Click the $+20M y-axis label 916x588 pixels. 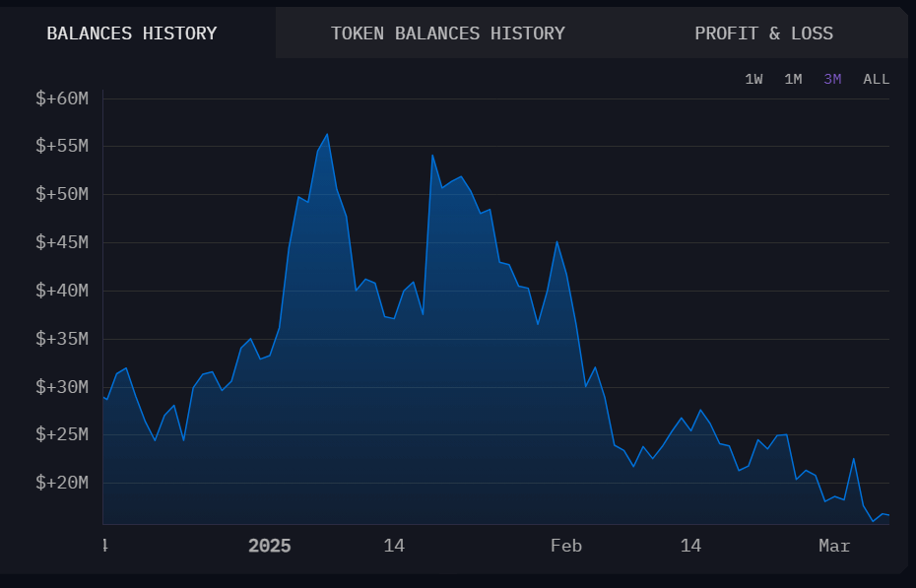[x=62, y=483]
